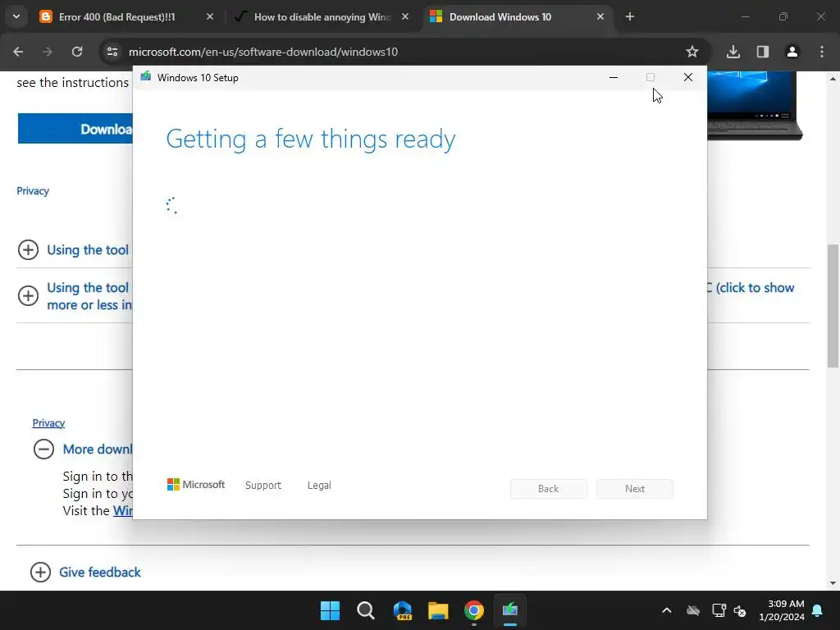Click Windows Setup icon in taskbar
The width and height of the screenshot is (840, 630).
coord(510,610)
